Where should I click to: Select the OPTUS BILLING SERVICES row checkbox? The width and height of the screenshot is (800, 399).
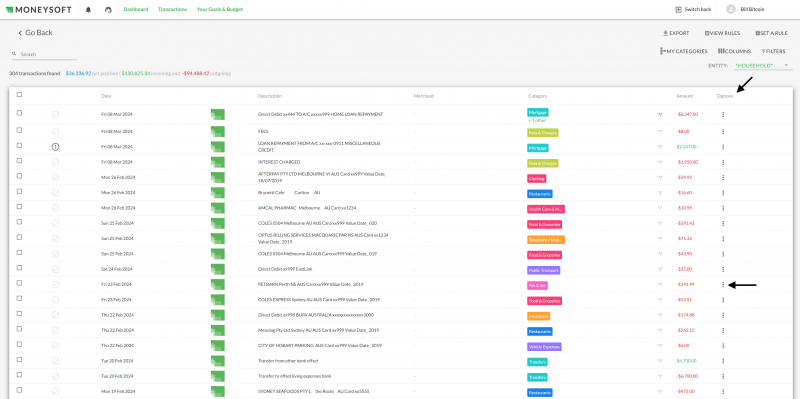pos(19,237)
